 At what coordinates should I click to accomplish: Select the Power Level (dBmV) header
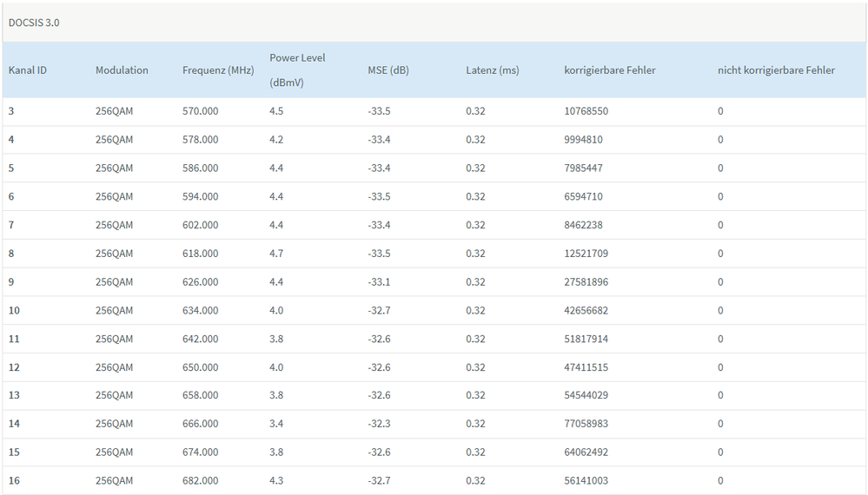click(297, 70)
